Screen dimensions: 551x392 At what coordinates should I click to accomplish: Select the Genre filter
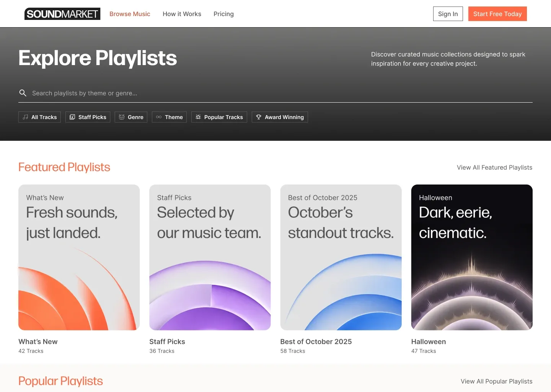tap(131, 117)
